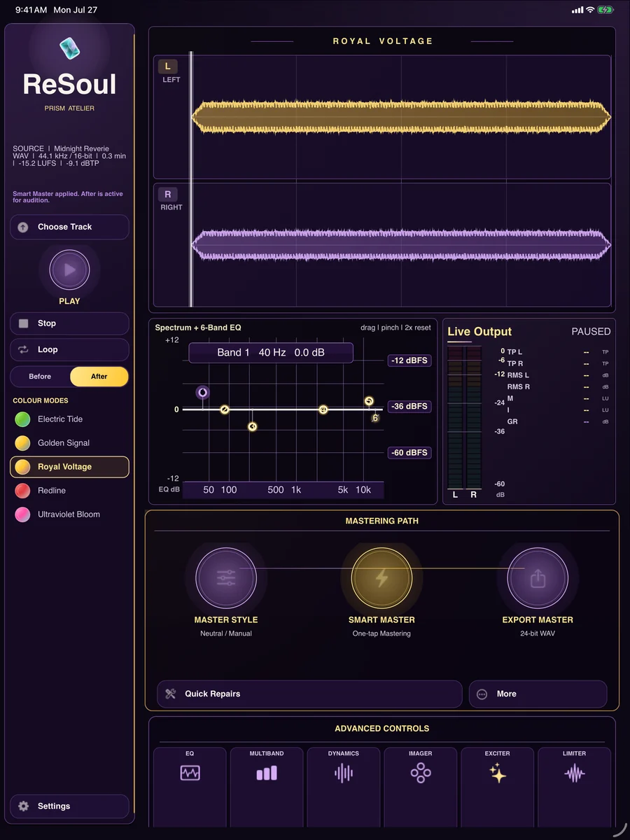This screenshot has height=840, width=630.
Task: Click the Stop square icon
Action: click(23, 323)
